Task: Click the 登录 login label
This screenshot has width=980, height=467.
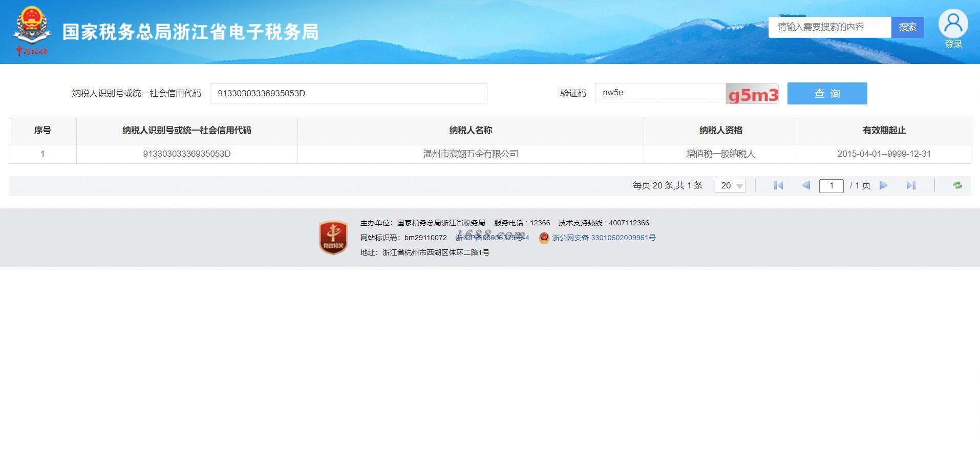Action: 953,45
